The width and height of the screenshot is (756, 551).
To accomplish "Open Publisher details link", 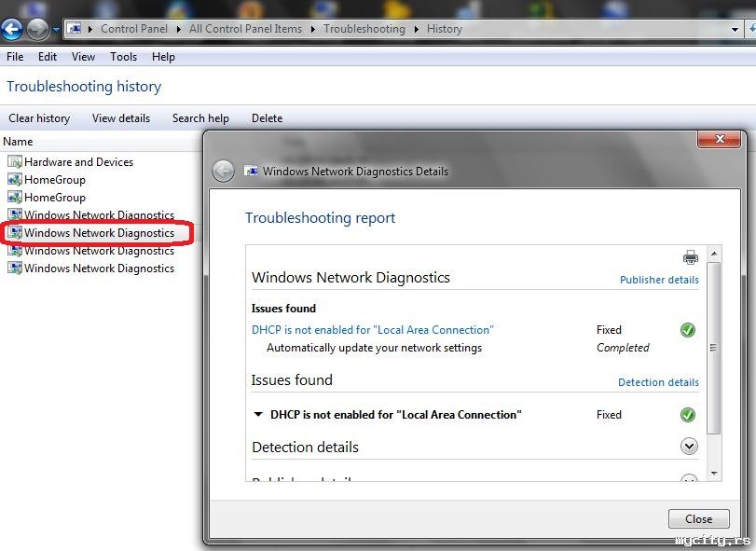I will 659,280.
